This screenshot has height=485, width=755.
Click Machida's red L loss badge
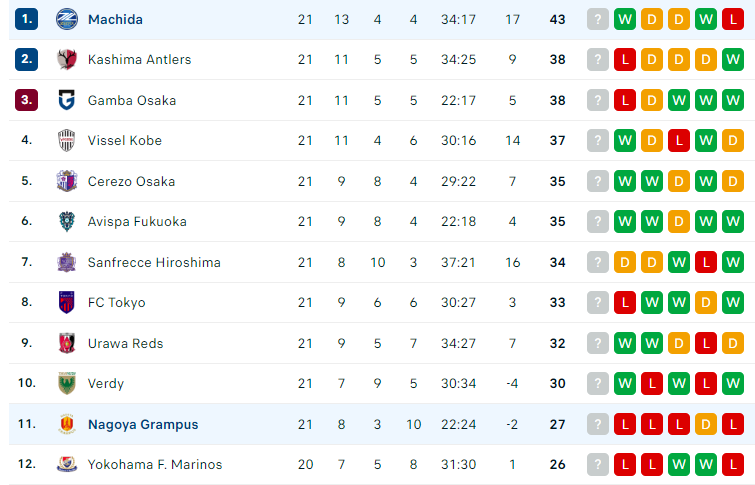(733, 19)
